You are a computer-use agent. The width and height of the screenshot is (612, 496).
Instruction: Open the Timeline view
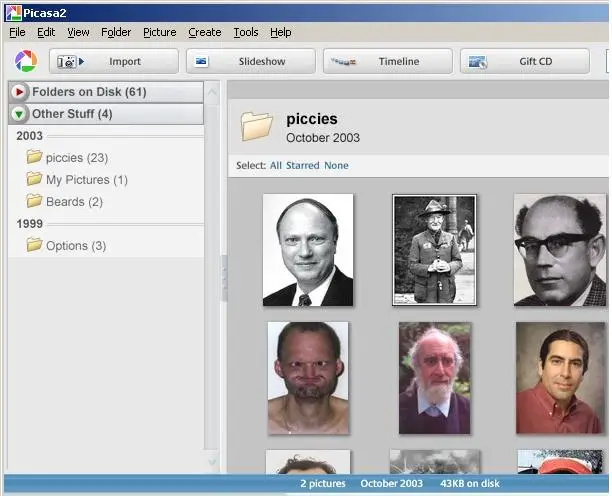[388, 61]
